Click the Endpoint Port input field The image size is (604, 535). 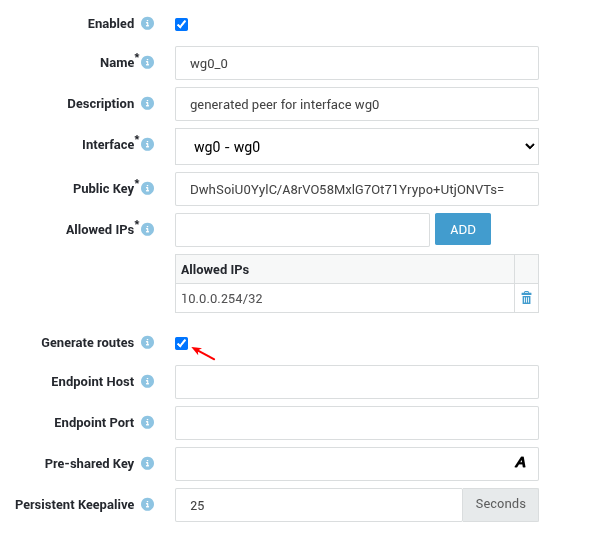(x=357, y=423)
